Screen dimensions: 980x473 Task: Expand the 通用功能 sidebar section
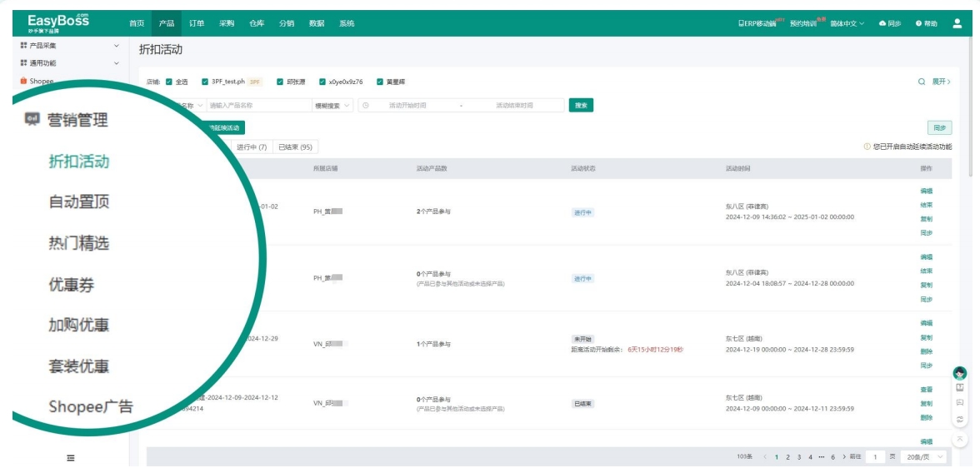tap(117, 63)
